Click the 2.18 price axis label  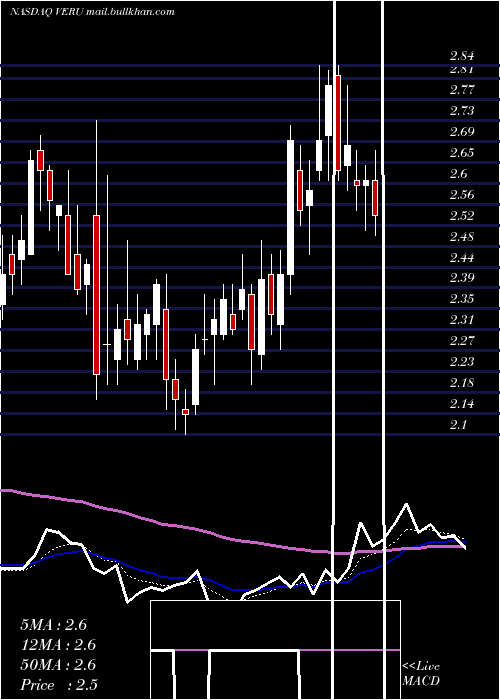pos(462,383)
